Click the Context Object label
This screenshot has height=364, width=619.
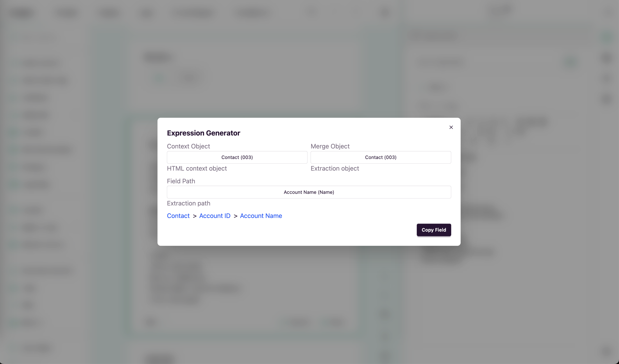point(188,146)
